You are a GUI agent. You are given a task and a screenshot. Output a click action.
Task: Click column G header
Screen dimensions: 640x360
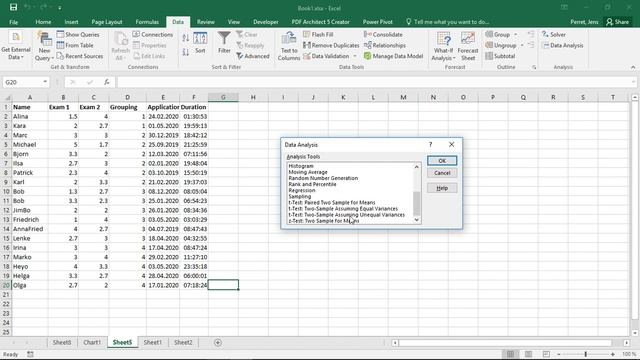tap(223, 97)
